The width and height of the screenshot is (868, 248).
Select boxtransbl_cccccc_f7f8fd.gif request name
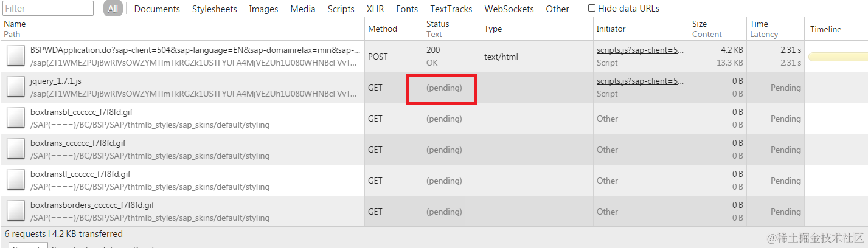(x=81, y=112)
